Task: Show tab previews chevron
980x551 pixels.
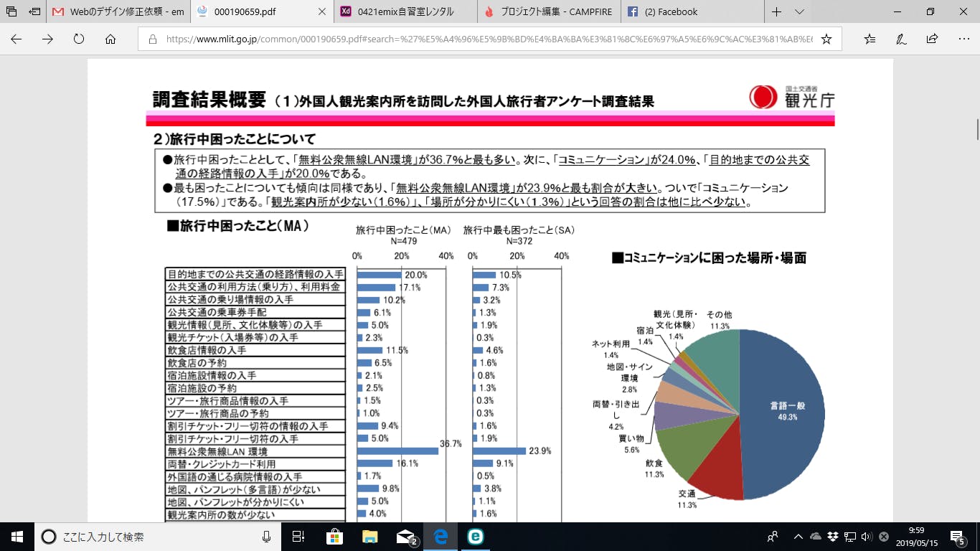Action: click(x=800, y=11)
